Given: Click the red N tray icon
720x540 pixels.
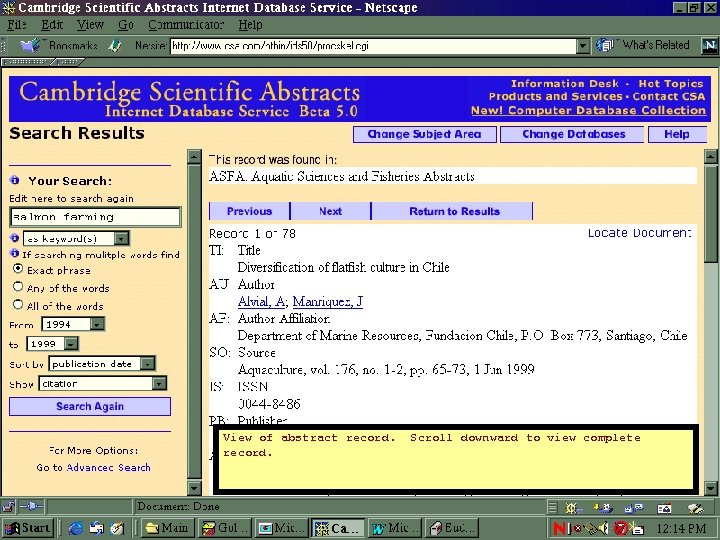Looking at the screenshot, I should pyautogui.click(x=559, y=529).
